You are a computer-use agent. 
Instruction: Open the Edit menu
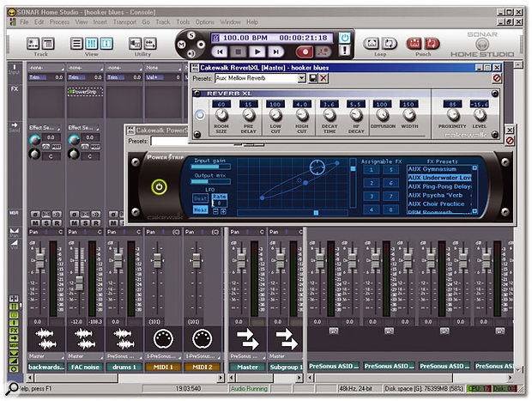39,22
